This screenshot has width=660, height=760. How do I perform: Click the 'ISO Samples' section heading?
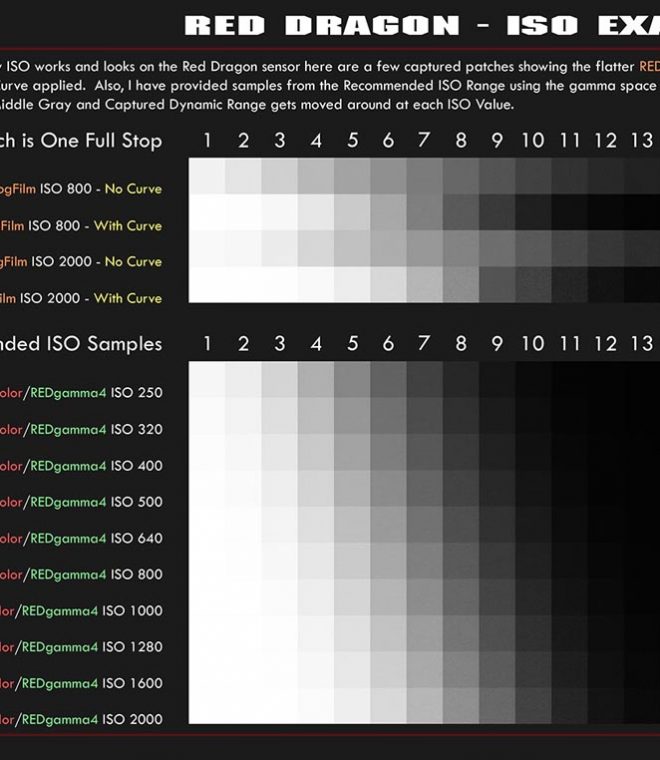point(104,344)
